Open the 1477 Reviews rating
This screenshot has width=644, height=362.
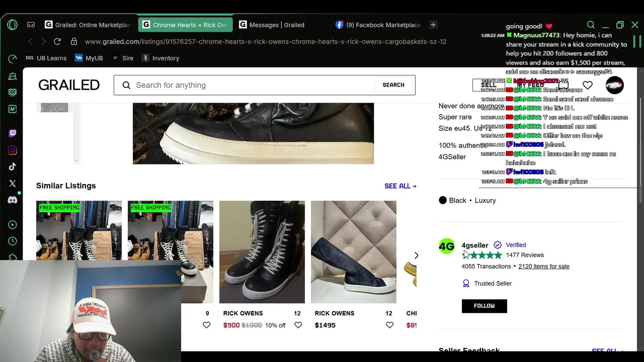pyautogui.click(x=525, y=255)
